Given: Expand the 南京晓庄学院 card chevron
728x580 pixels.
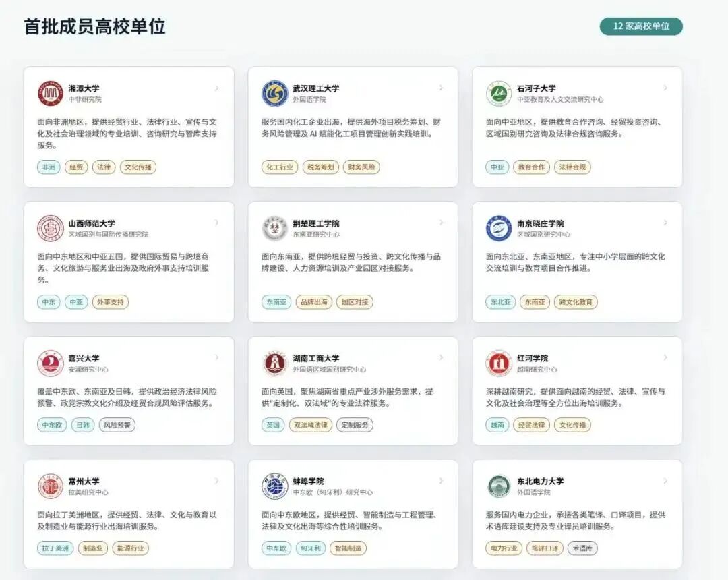Looking at the screenshot, I should (665, 223).
